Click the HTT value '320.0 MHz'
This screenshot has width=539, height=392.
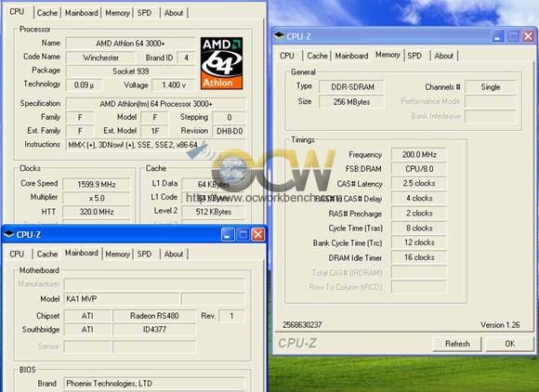(97, 212)
